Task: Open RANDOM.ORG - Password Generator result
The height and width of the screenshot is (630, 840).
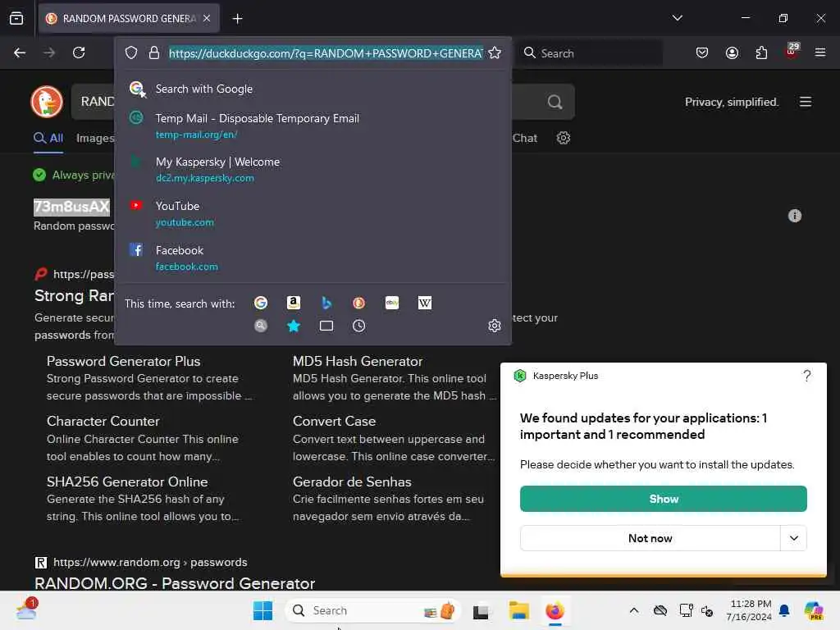Action: click(175, 583)
